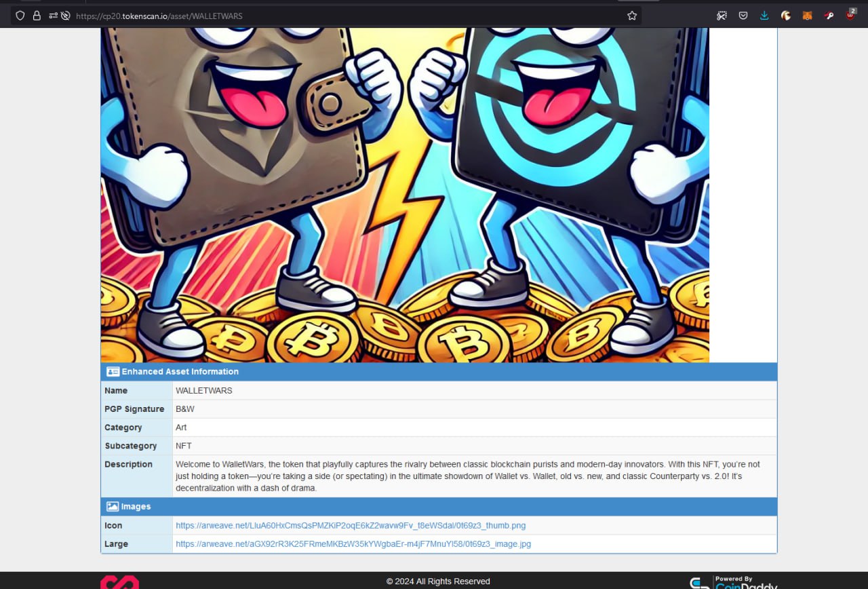The height and width of the screenshot is (589, 868).
Task: Open the red extension with badge 2
Action: [x=850, y=14]
